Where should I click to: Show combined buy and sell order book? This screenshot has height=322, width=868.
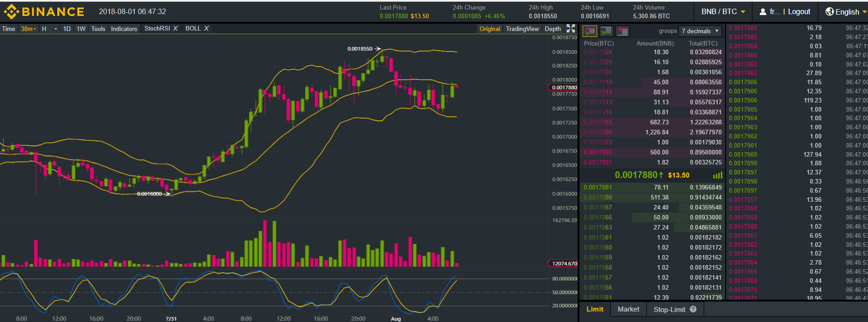589,31
